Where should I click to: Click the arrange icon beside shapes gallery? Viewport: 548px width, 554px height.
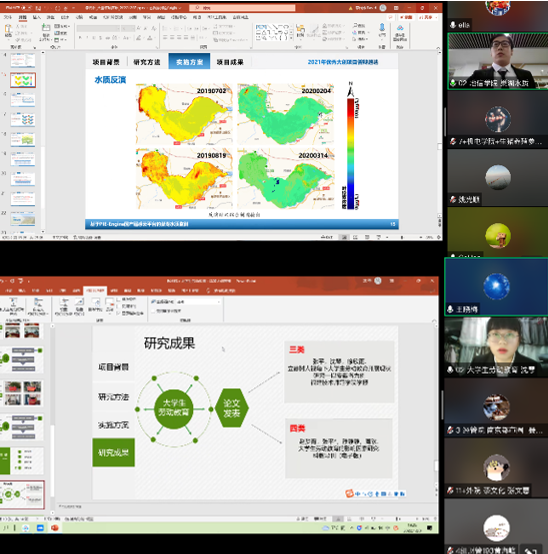point(300,31)
